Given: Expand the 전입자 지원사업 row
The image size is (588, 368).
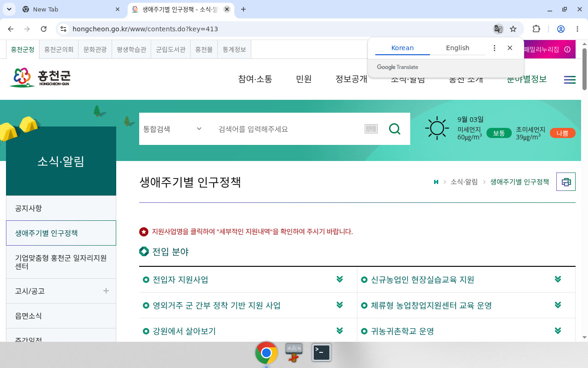Looking at the screenshot, I should 248,280.
